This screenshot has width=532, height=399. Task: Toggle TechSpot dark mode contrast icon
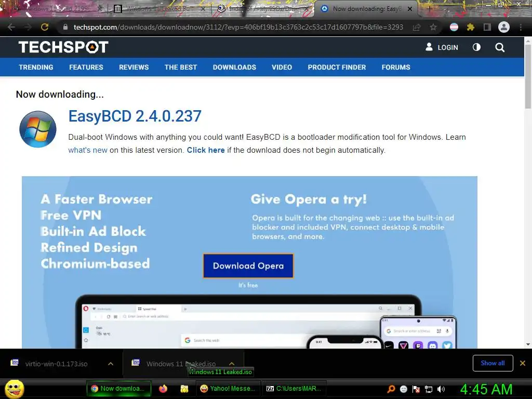477,47
